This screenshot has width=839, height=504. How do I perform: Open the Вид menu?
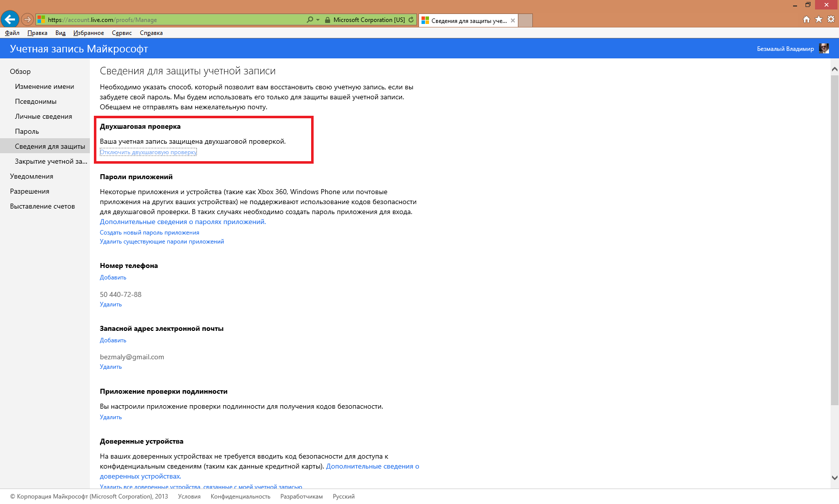click(x=60, y=33)
